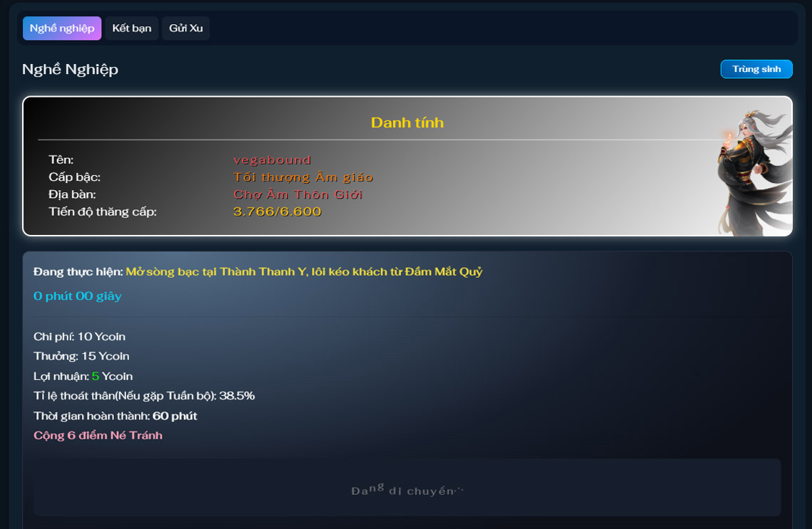Click the Thời gian hoàn thành 60 phút line
The image size is (812, 529).
(115, 416)
